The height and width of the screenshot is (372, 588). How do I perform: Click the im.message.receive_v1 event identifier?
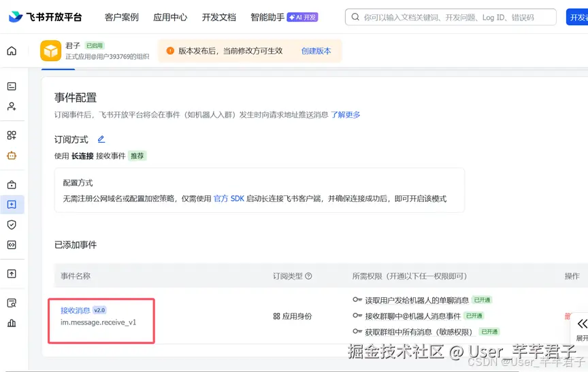(x=98, y=322)
